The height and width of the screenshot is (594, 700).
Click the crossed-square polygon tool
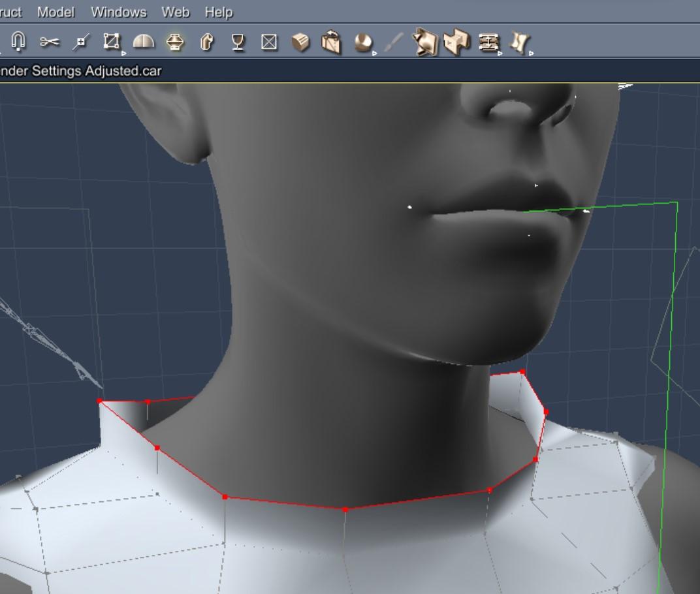tap(269, 42)
